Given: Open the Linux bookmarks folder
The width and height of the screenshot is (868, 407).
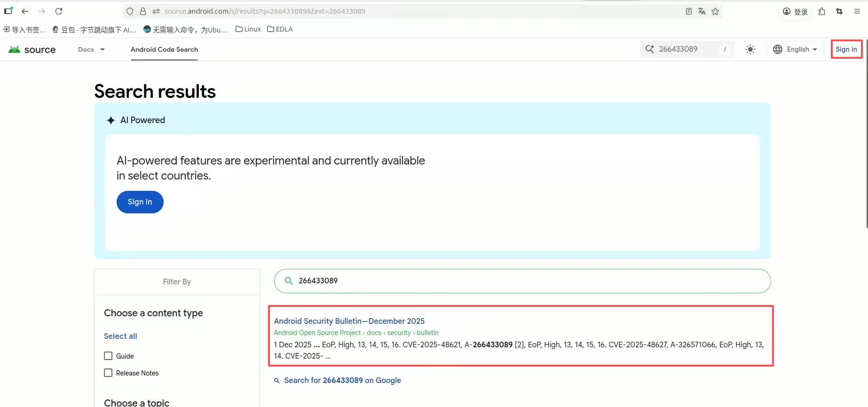Looking at the screenshot, I should pos(248,29).
